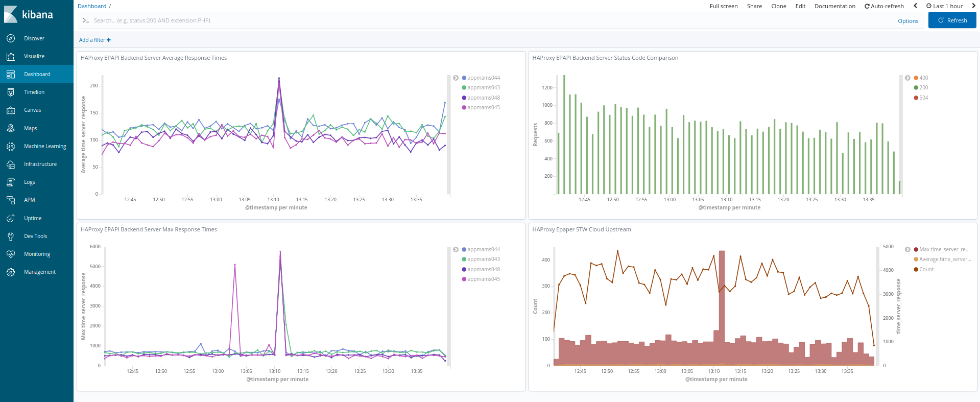This screenshot has width=980, height=402.
Task: Click the Add a filter link
Action: (94, 40)
